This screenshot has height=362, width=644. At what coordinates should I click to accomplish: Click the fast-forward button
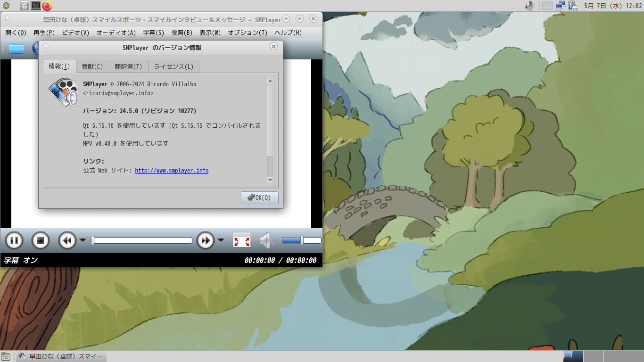[x=206, y=241]
